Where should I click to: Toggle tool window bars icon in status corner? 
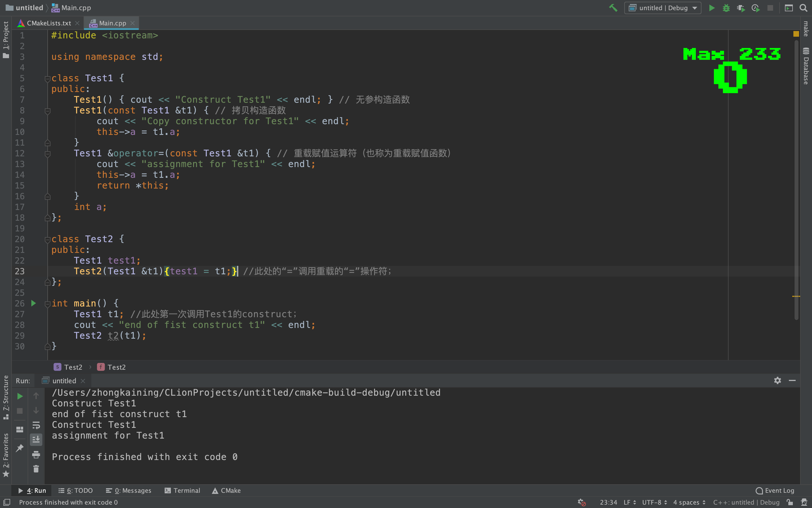point(7,502)
